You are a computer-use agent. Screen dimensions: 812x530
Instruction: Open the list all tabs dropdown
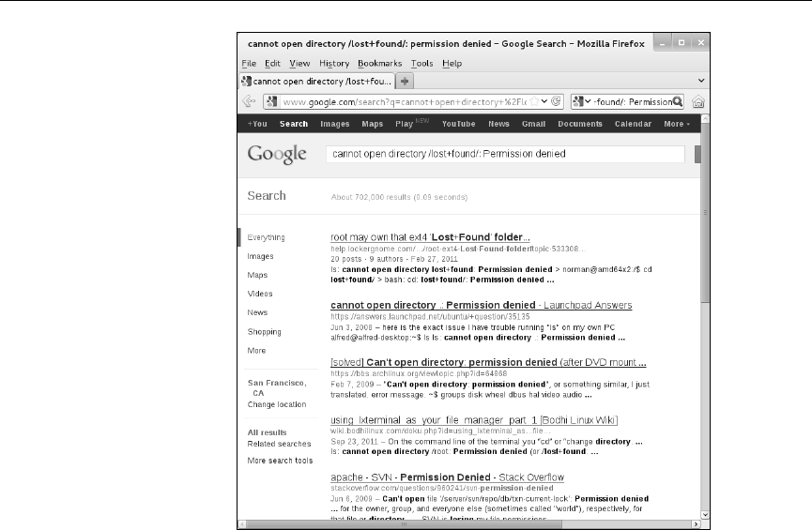[x=701, y=81]
